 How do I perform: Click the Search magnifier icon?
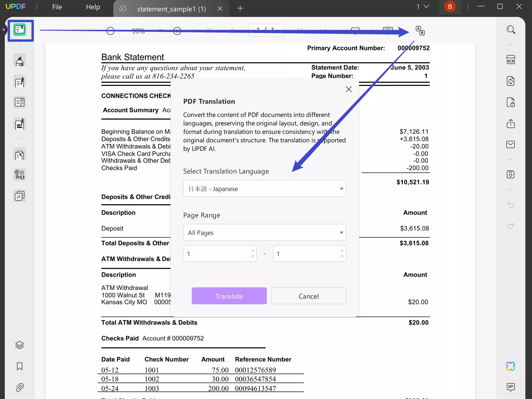511,30
